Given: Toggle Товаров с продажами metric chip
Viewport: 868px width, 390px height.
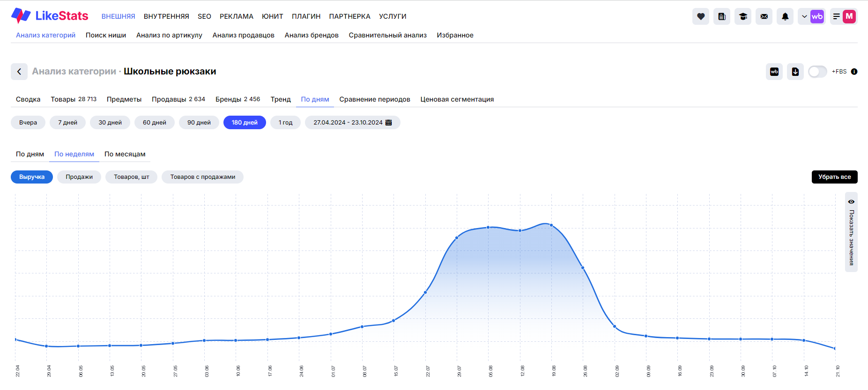Looking at the screenshot, I should click(203, 177).
